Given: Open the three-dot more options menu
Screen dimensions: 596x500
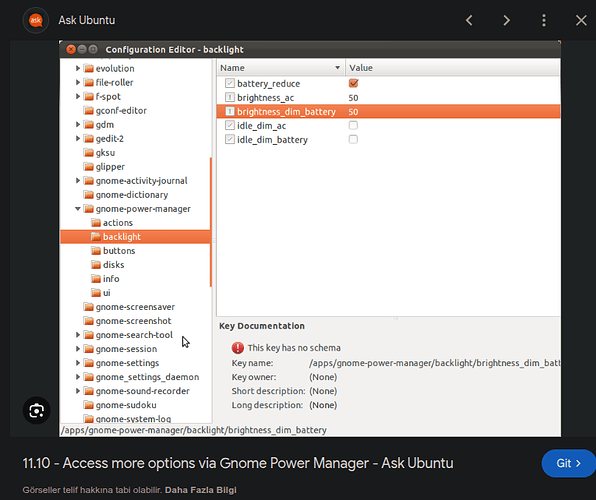Looking at the screenshot, I should coord(544,20).
